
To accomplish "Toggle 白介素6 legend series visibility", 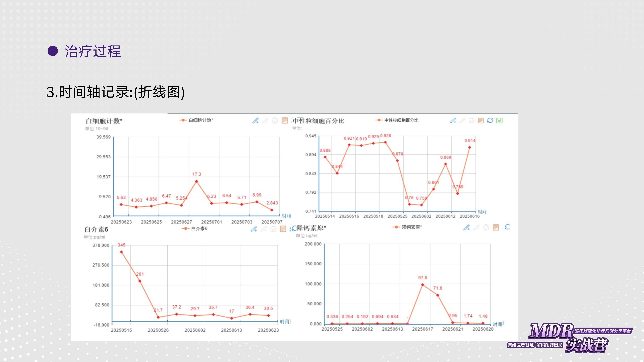I will (x=195, y=229).
